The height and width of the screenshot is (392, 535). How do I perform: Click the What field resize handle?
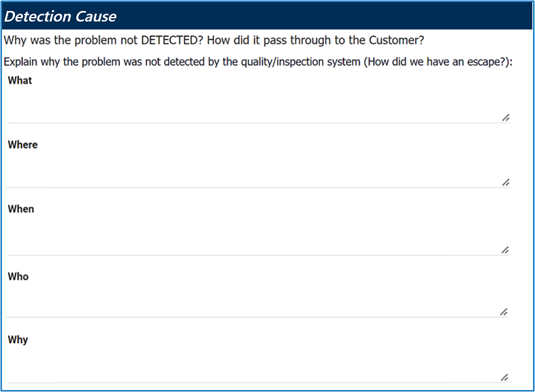coord(505,117)
